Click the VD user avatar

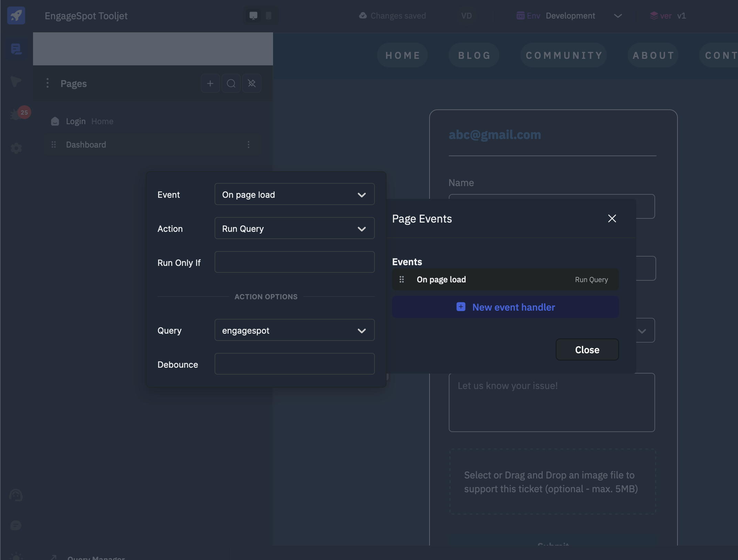tap(466, 16)
